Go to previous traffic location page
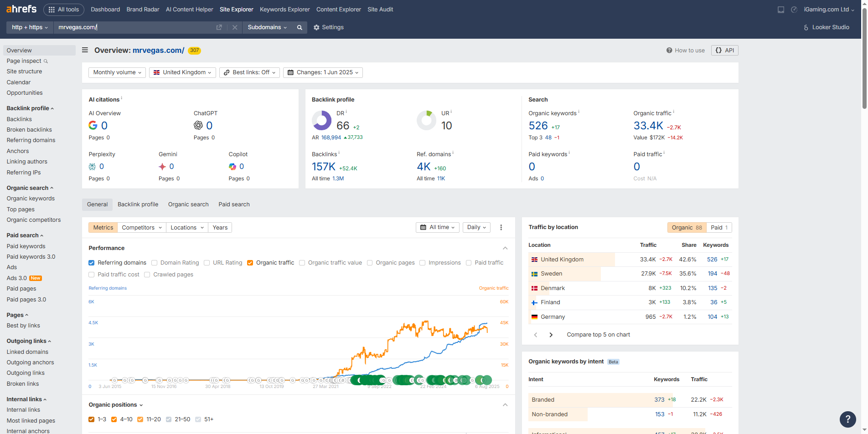 pos(536,335)
